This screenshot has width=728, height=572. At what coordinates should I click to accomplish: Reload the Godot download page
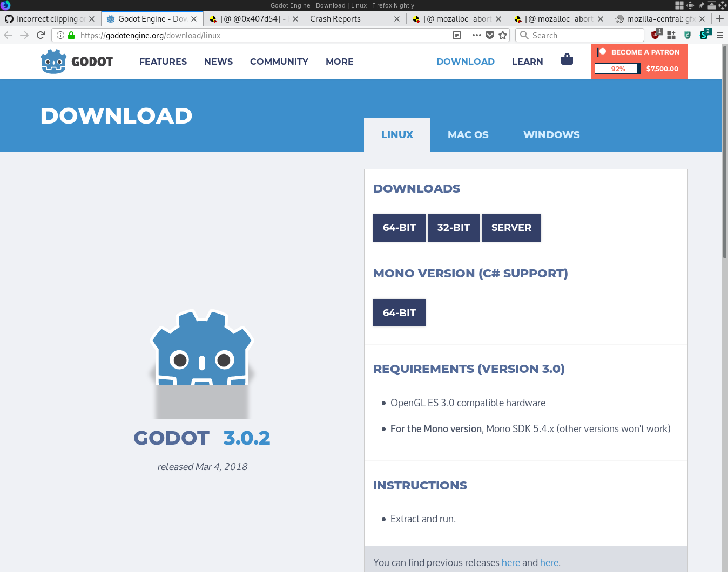pyautogui.click(x=41, y=35)
